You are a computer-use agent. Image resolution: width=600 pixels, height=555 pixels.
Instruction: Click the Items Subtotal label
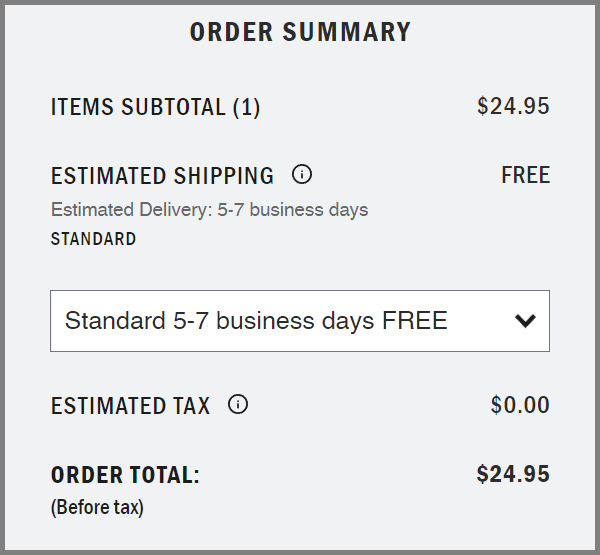tap(139, 107)
